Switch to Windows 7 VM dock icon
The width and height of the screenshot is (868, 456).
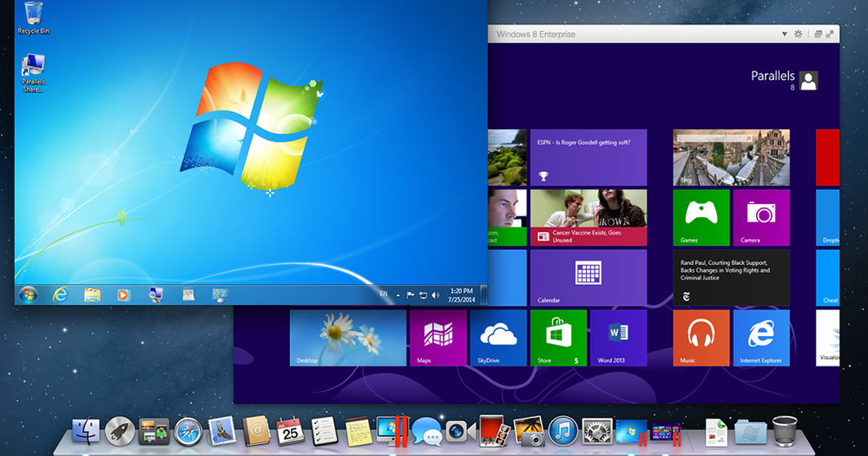(x=632, y=433)
